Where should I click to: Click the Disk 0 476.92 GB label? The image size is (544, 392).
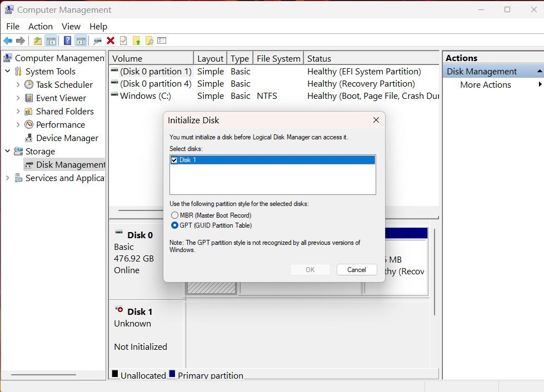[134, 259]
